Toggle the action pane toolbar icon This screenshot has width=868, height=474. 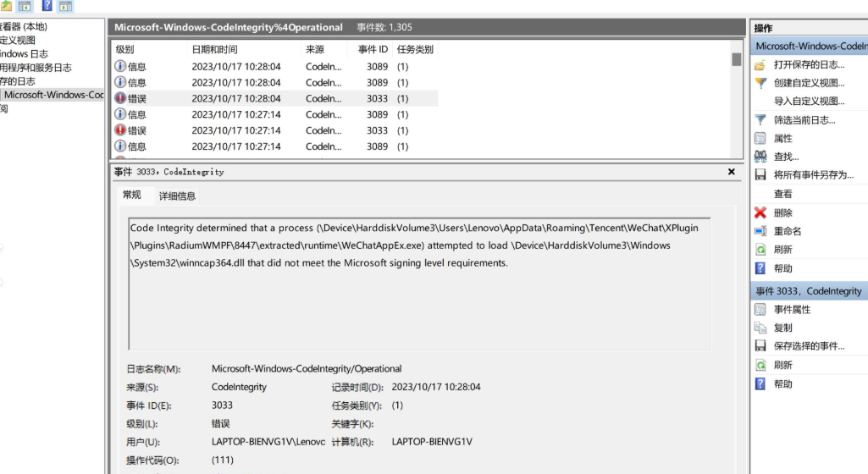click(65, 6)
